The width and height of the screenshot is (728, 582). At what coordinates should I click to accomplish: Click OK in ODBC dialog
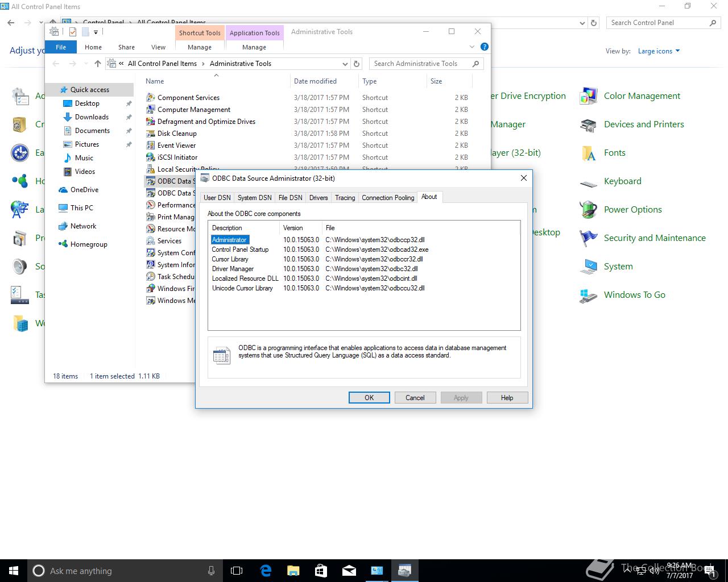(369, 398)
